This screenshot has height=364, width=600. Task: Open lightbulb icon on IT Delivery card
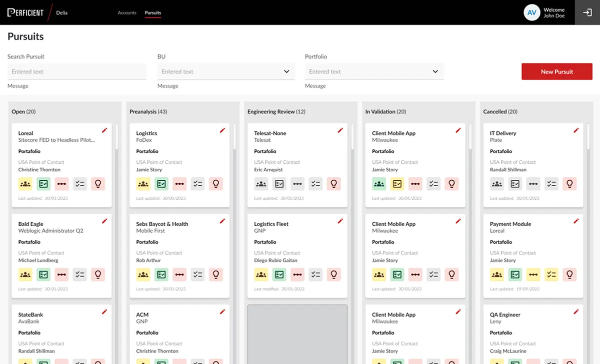pyautogui.click(x=569, y=184)
